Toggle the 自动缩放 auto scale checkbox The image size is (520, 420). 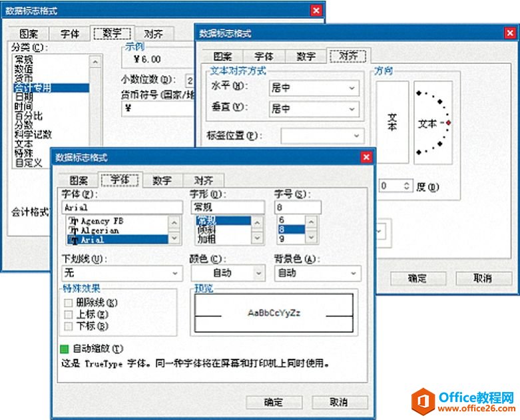[65, 349]
